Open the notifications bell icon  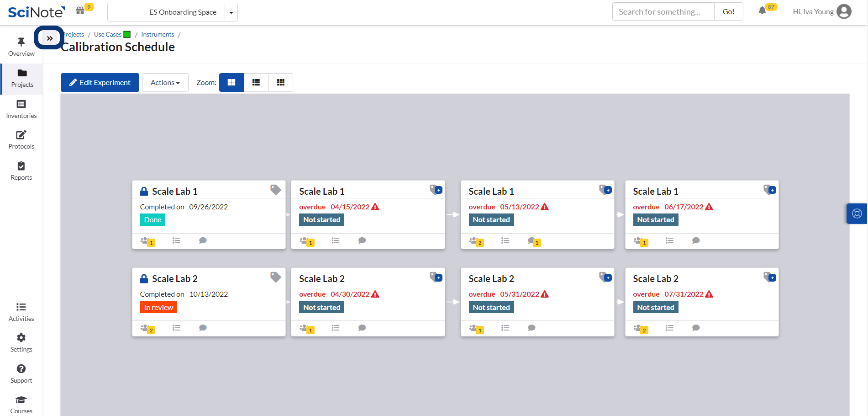pos(762,11)
